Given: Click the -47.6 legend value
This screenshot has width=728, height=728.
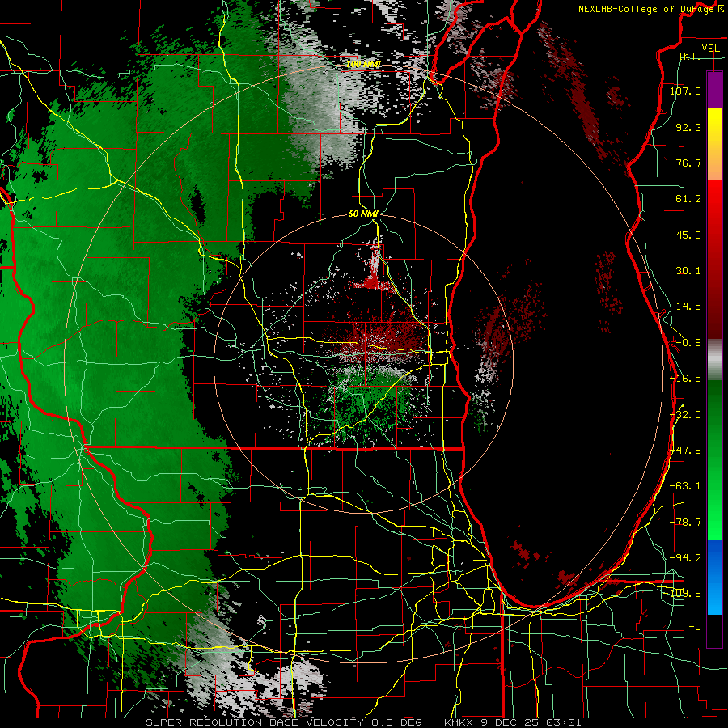Looking at the screenshot, I should [x=686, y=451].
